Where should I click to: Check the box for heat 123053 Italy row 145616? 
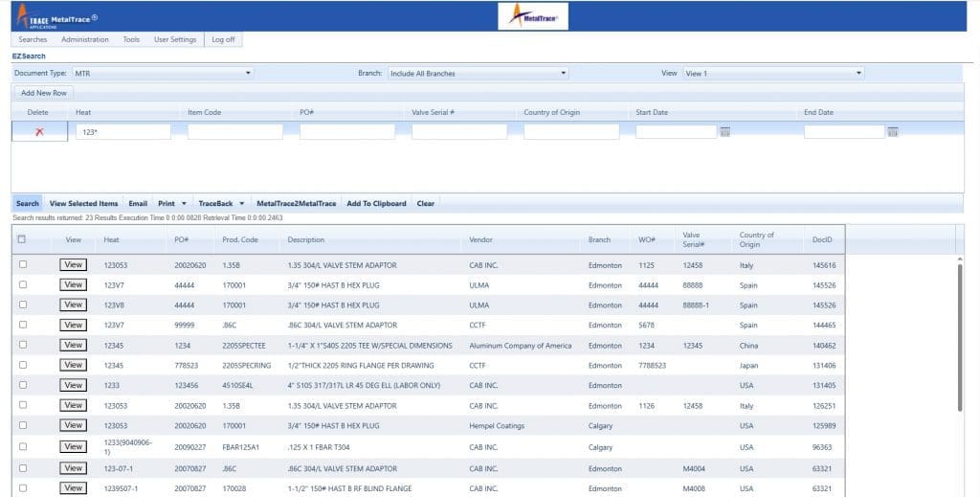(23, 265)
